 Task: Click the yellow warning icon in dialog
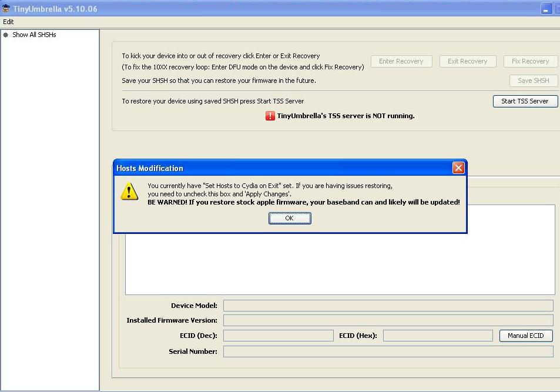coord(129,191)
